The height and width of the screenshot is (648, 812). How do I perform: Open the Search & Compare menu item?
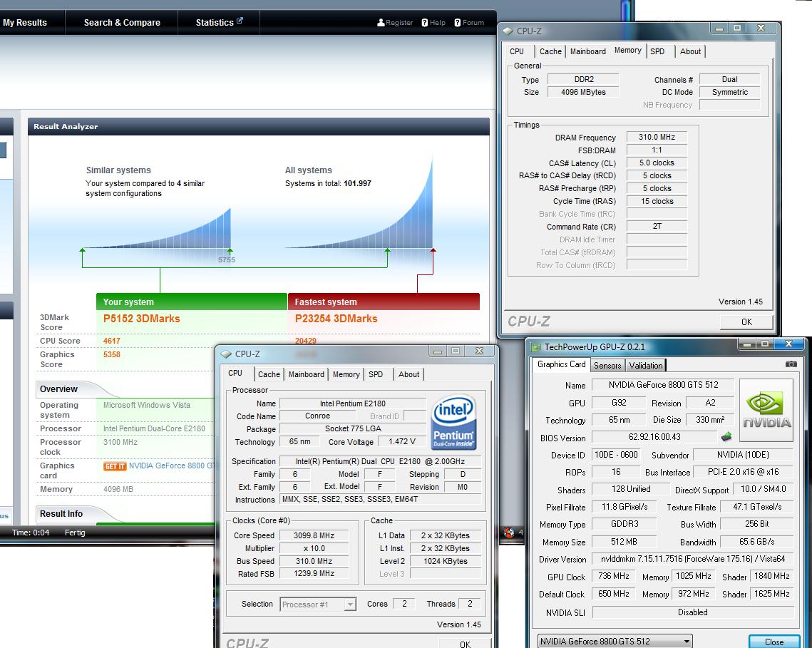tap(122, 23)
